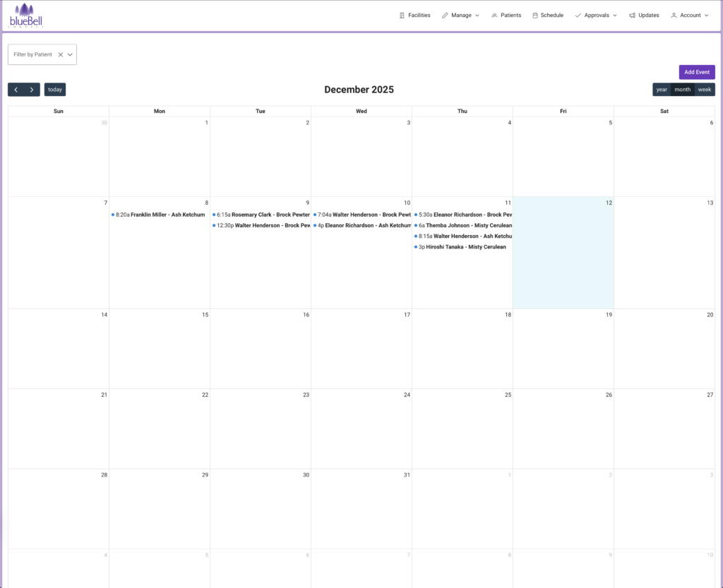Click the Facilities building icon

[402, 16]
